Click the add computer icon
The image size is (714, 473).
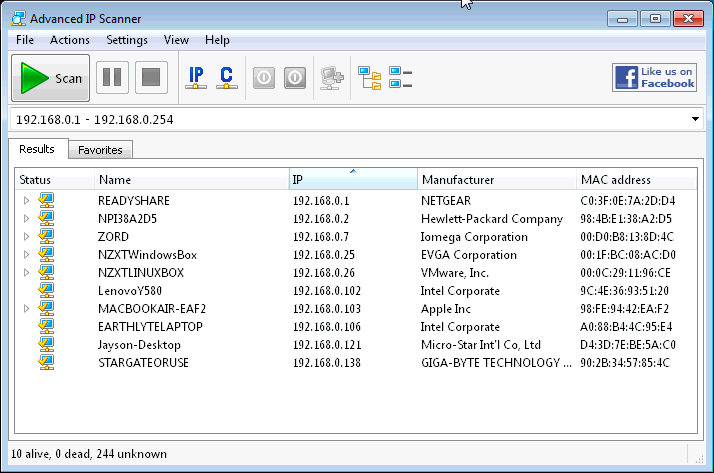(331, 78)
